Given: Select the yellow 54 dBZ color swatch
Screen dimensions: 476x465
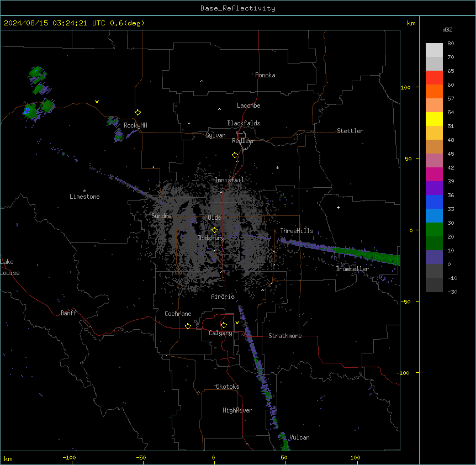Looking at the screenshot, I should click(x=434, y=119).
